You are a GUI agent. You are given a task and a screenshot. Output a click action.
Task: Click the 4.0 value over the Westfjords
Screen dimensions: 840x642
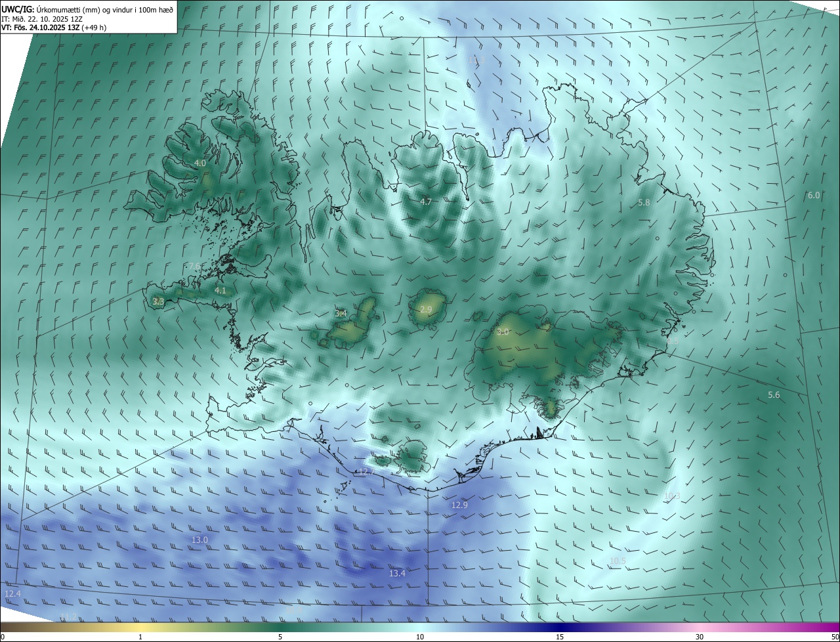[x=200, y=163]
